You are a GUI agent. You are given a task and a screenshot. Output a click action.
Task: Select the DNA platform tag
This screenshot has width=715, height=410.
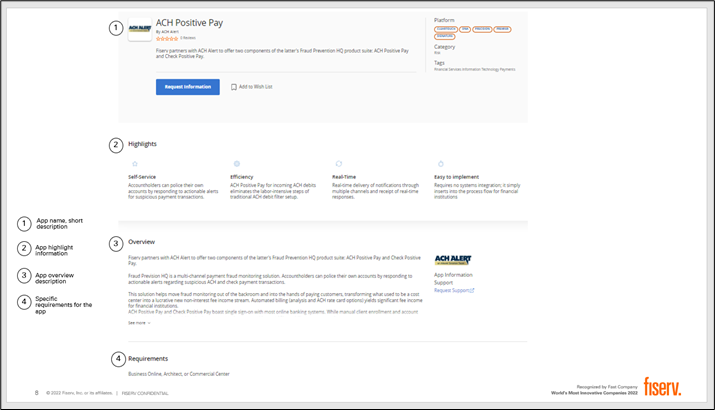tap(465, 29)
